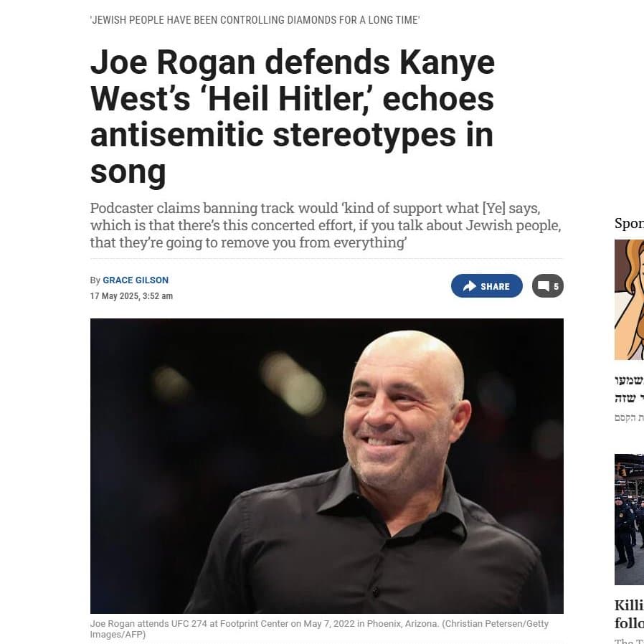Click the article headline about Joe Rogan

click(292, 117)
